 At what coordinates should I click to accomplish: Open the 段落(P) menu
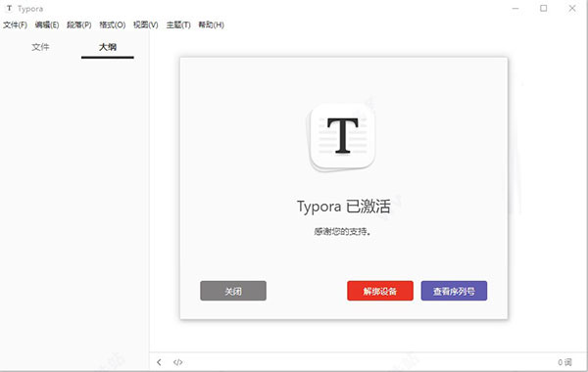click(79, 25)
